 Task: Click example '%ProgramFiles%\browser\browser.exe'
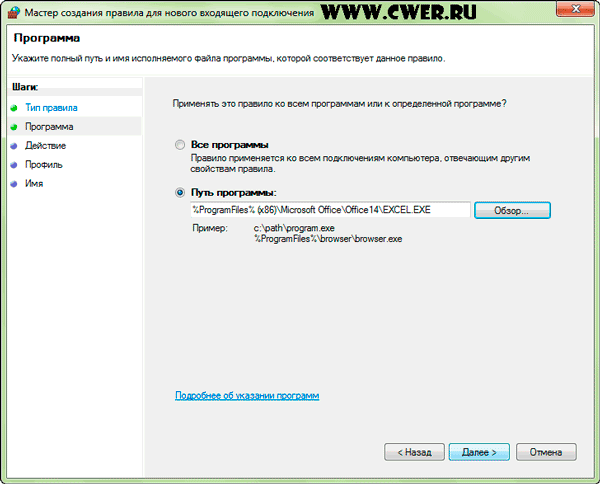(328, 239)
